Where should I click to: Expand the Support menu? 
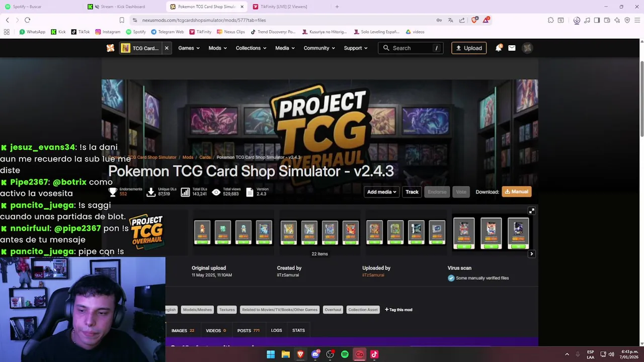356,48
